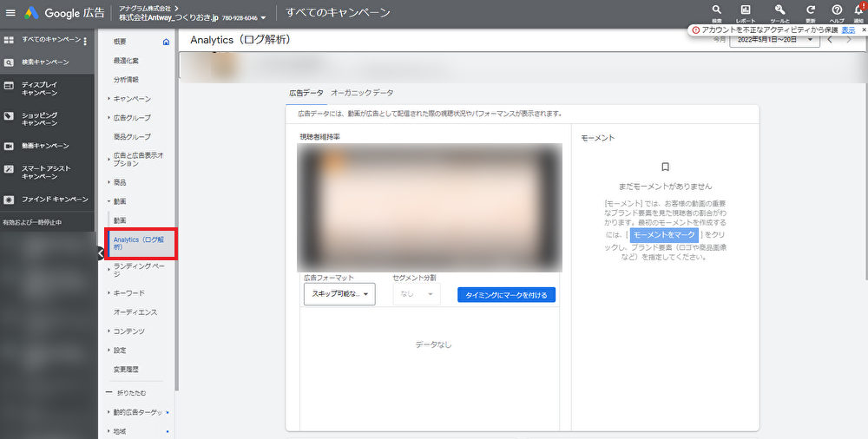Click the search magnifier icon in header
Screen dimensions: 868x439
pos(716,10)
